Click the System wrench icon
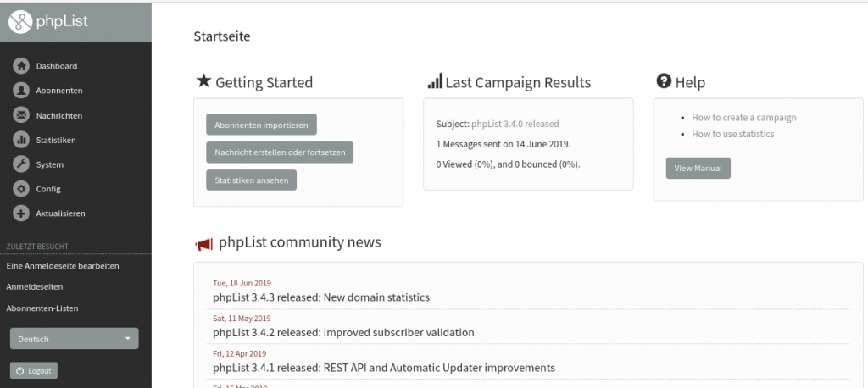The width and height of the screenshot is (868, 388). click(x=21, y=164)
